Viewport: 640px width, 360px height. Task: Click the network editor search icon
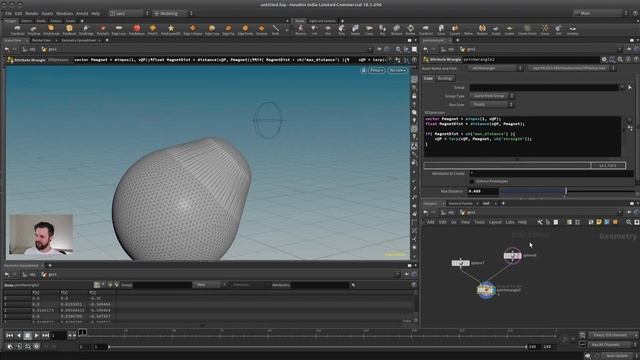coord(629,222)
